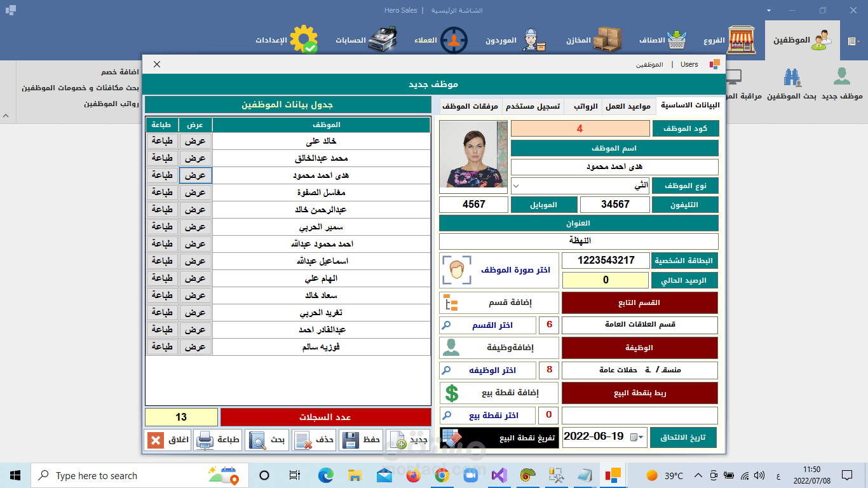Click the تفريغ نقطة البيع keypad icon
This screenshot has height=488, width=868.
click(450, 438)
